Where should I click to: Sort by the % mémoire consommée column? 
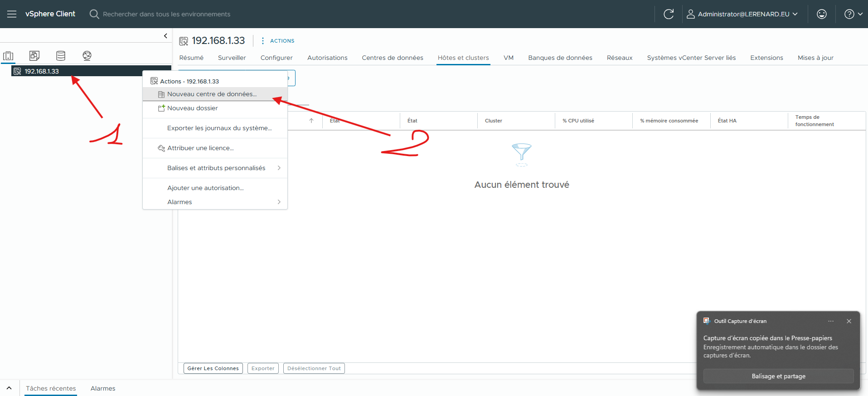669,121
